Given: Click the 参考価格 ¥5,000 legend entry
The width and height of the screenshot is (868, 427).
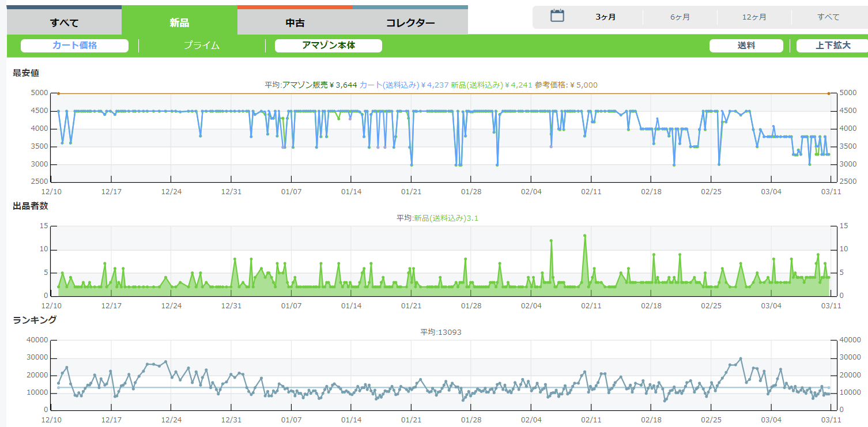Looking at the screenshot, I should (566, 85).
